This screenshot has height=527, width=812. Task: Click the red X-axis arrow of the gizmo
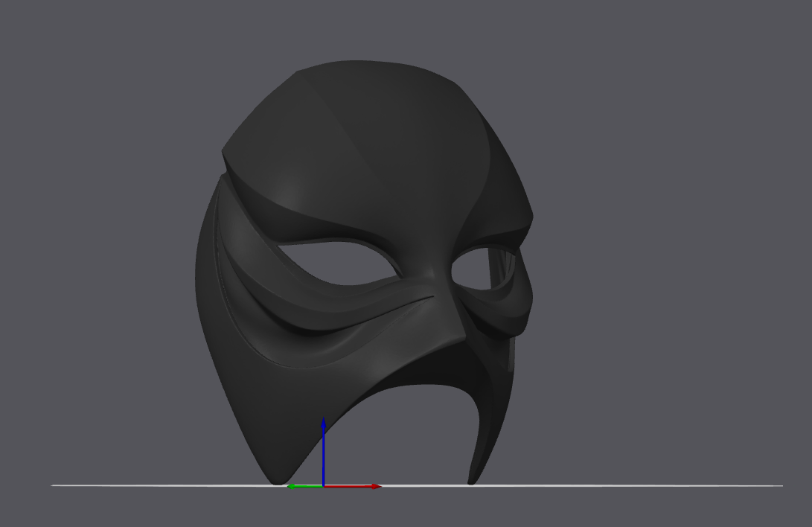[353, 487]
